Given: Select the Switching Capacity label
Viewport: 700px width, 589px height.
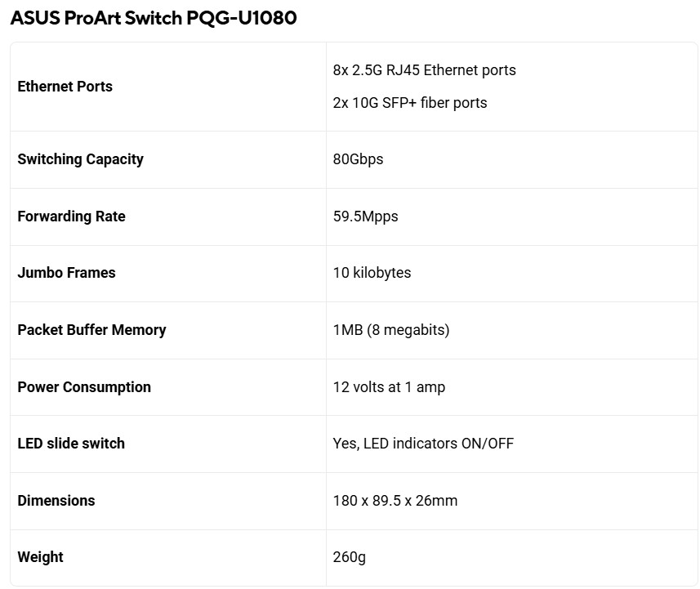Looking at the screenshot, I should [80, 159].
